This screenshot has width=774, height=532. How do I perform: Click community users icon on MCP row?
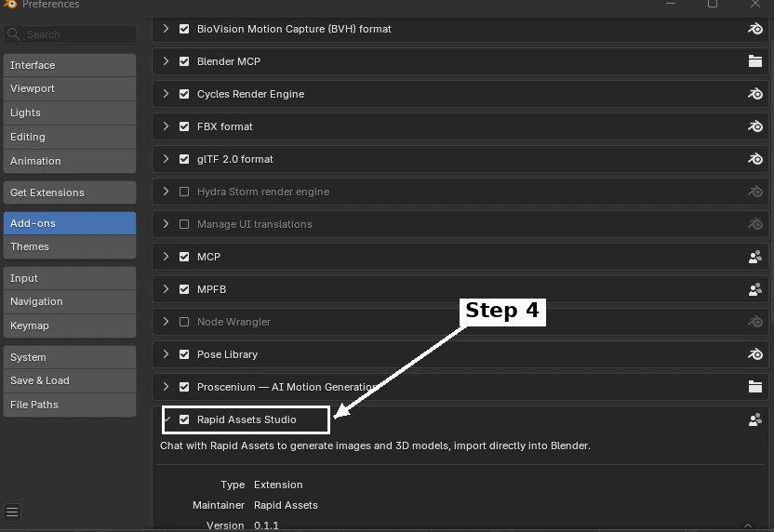(754, 257)
